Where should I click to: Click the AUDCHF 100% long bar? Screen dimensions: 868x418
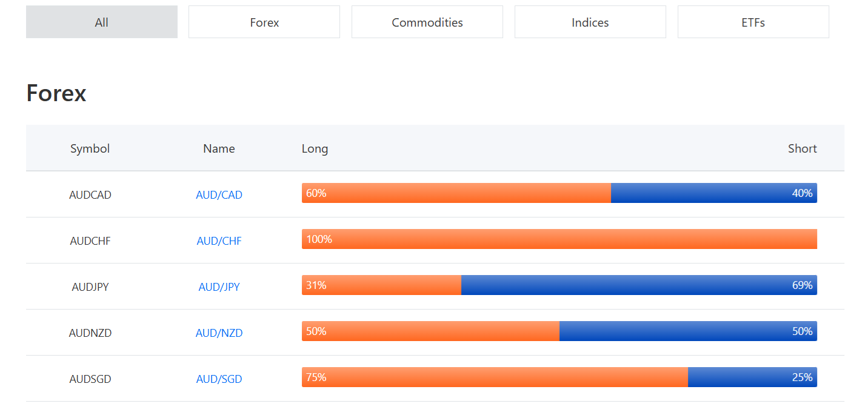pos(559,239)
